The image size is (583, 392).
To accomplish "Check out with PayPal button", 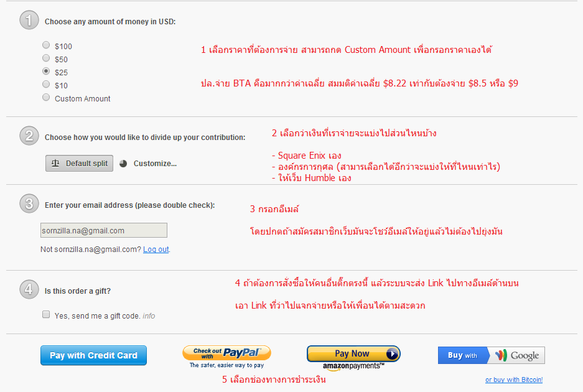I will click(x=226, y=353).
